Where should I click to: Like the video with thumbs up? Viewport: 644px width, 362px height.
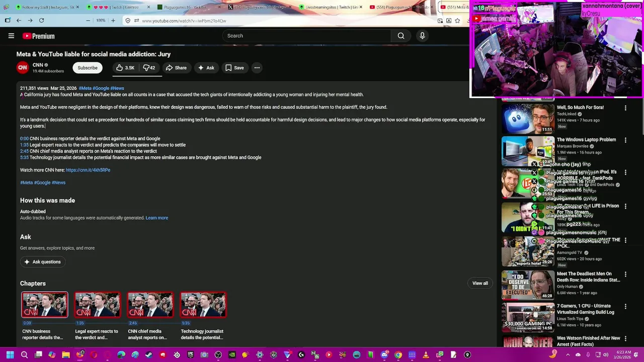point(125,68)
